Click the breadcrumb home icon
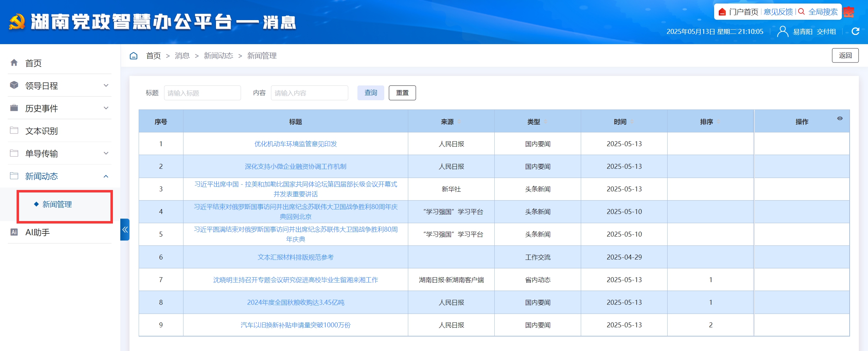Screen dimensions: 868x351 [133, 56]
